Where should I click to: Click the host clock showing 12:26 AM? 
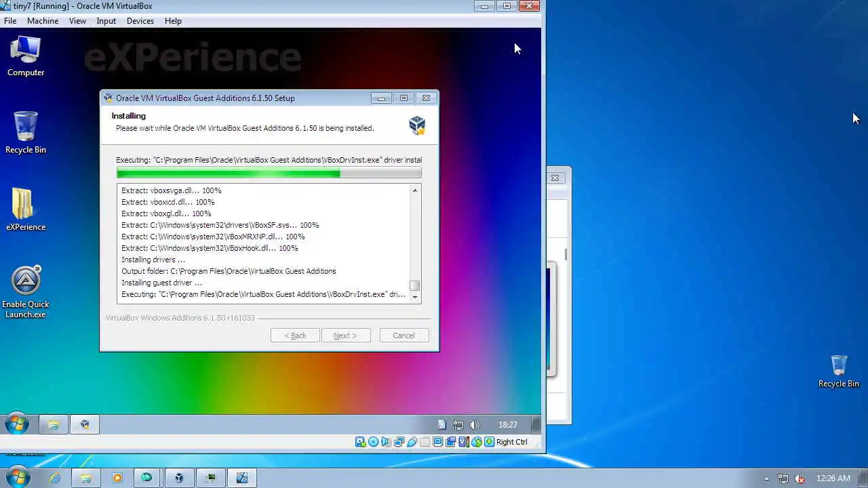tap(833, 479)
